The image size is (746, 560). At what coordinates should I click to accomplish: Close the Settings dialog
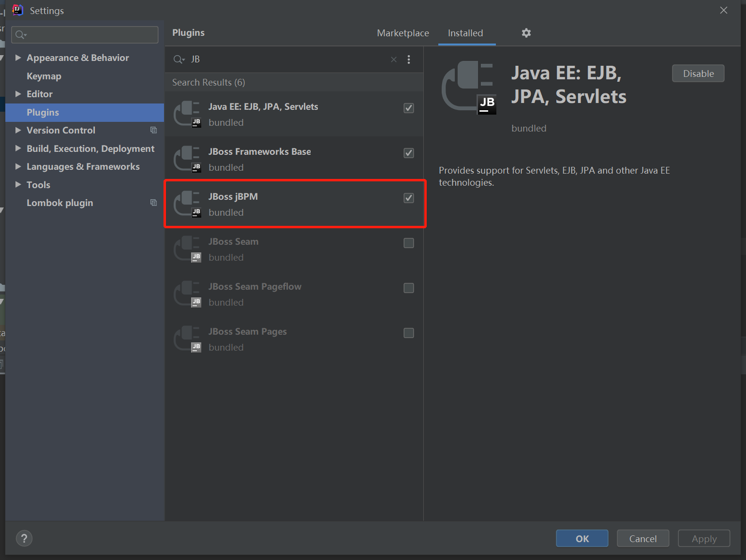click(x=724, y=10)
